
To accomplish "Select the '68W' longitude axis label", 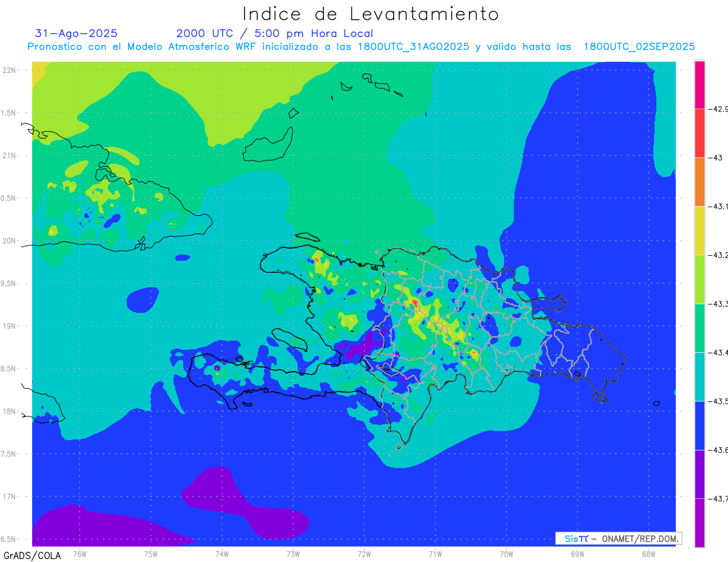I will click(x=648, y=554).
